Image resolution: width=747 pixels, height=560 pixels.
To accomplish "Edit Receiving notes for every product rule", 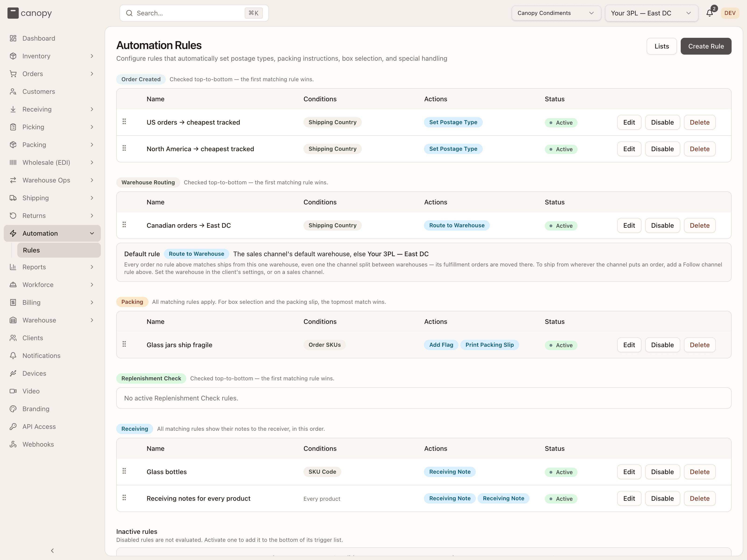I will (x=629, y=499).
